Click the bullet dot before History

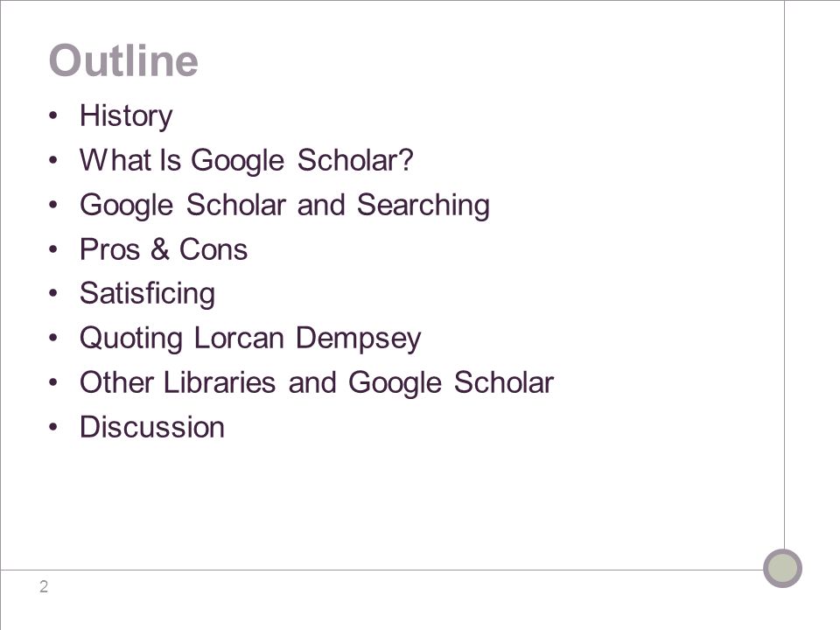[52, 115]
